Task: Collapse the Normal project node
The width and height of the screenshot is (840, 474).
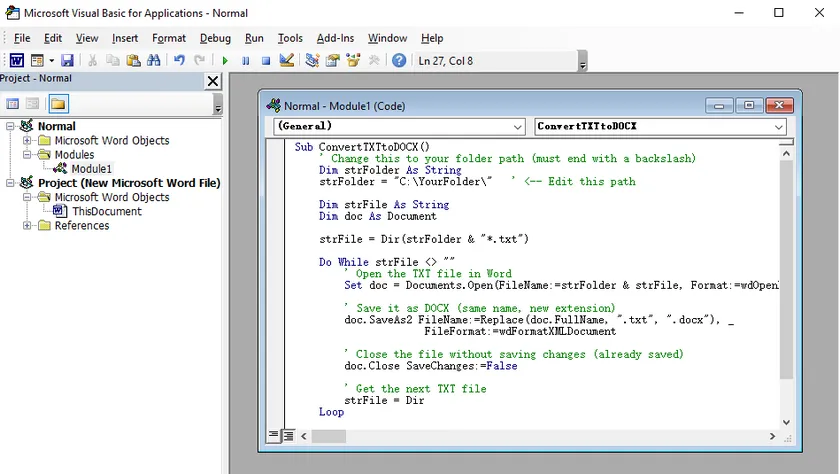Action: click(x=10, y=126)
